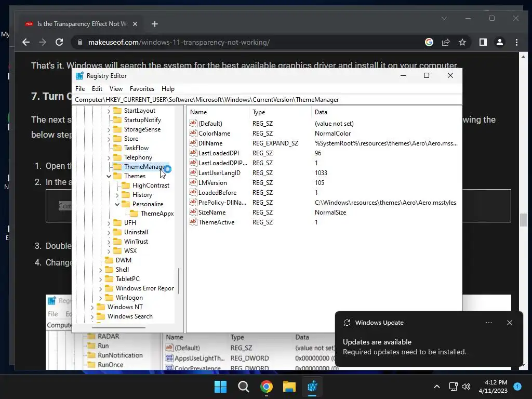Viewport: 532px width, 399px height.
Task: Click the volume tray icon
Action: [466, 387]
